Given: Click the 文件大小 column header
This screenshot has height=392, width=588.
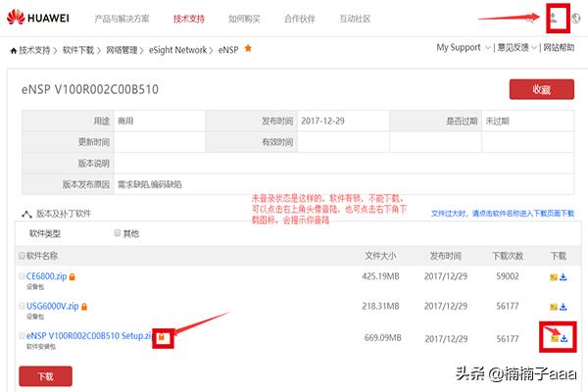Looking at the screenshot, I should pyautogui.click(x=380, y=256).
